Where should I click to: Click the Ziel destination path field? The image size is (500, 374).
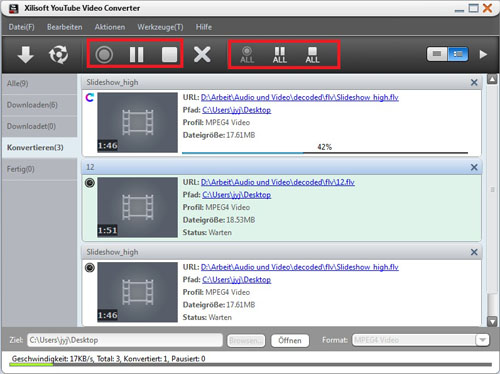125,340
